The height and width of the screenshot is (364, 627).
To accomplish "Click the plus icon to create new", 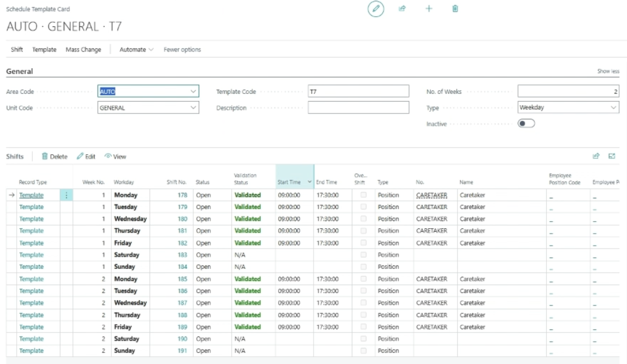I will point(428,9).
